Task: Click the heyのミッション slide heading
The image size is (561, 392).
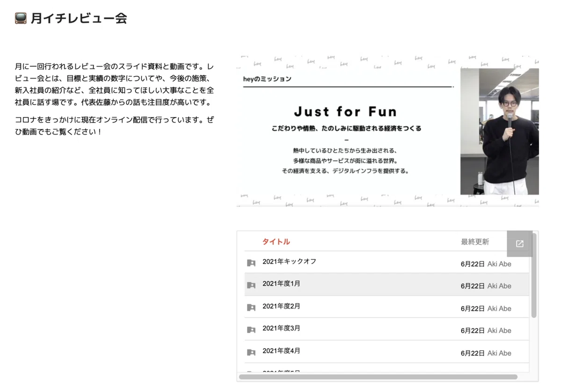Action: tap(267, 79)
